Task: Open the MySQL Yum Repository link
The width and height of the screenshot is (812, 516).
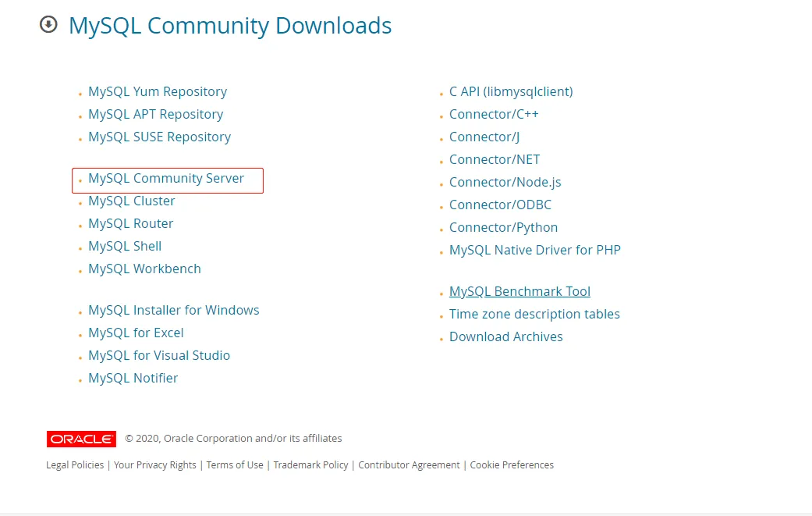Action: click(158, 92)
